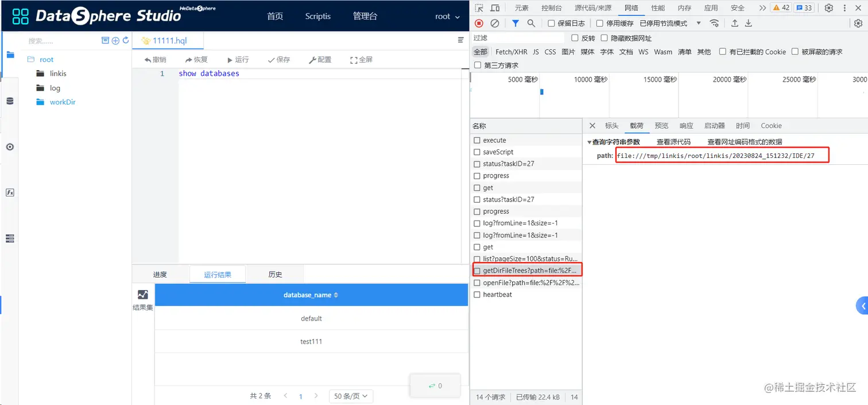Check the 被屏蔽的请求 checkbox
The width and height of the screenshot is (868, 405).
795,52
